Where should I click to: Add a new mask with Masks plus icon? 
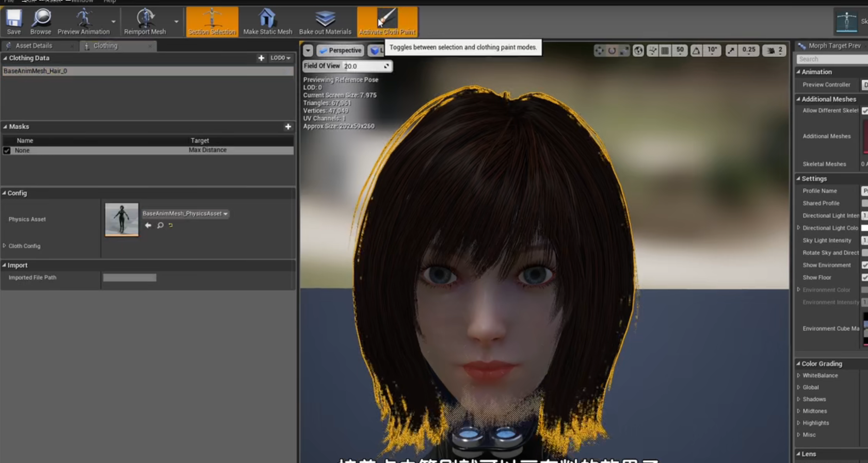pos(288,126)
